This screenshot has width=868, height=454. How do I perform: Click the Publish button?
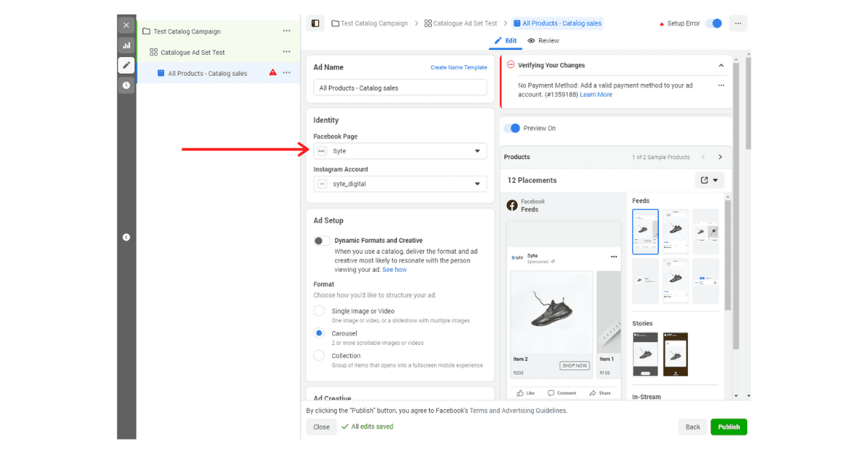pos(728,427)
